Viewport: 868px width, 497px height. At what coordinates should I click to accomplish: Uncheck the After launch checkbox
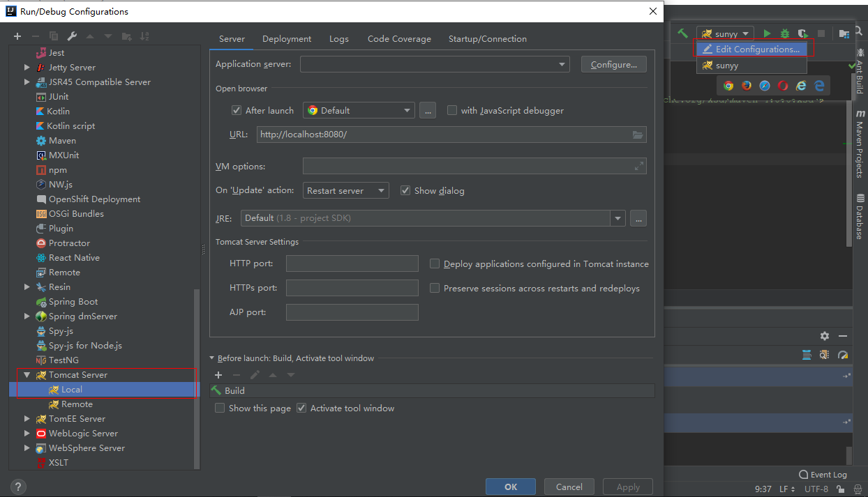[237, 110]
